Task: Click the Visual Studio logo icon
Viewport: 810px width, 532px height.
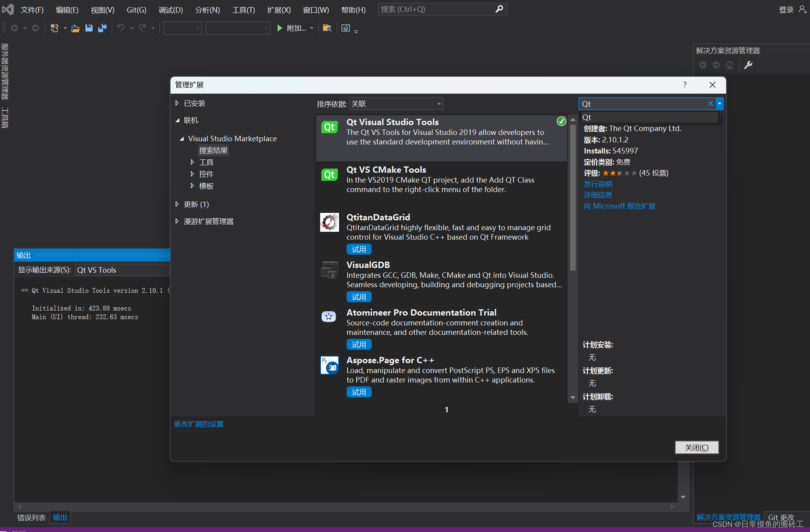Action: click(8, 9)
